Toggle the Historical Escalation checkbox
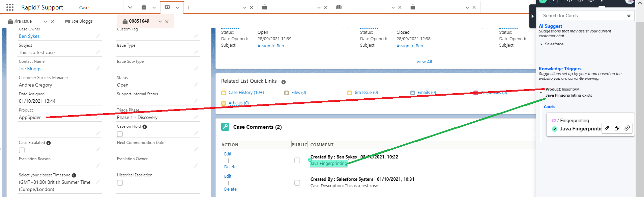Viewport: 644px width, 197px height. [120, 183]
